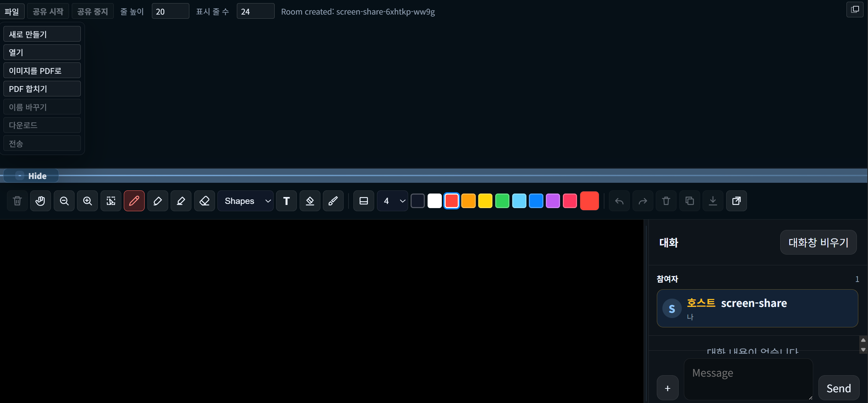The width and height of the screenshot is (868, 403).
Task: Click the 공유 중지 button
Action: [x=93, y=11]
